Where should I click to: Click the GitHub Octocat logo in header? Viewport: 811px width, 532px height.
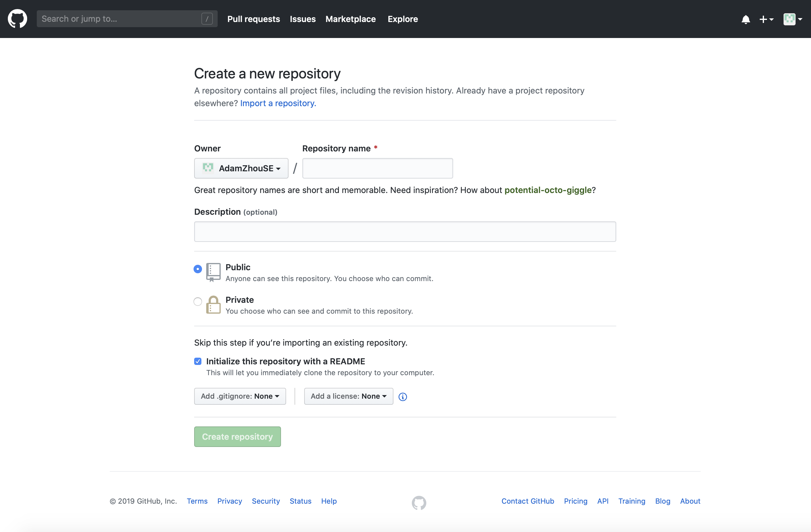click(x=17, y=19)
